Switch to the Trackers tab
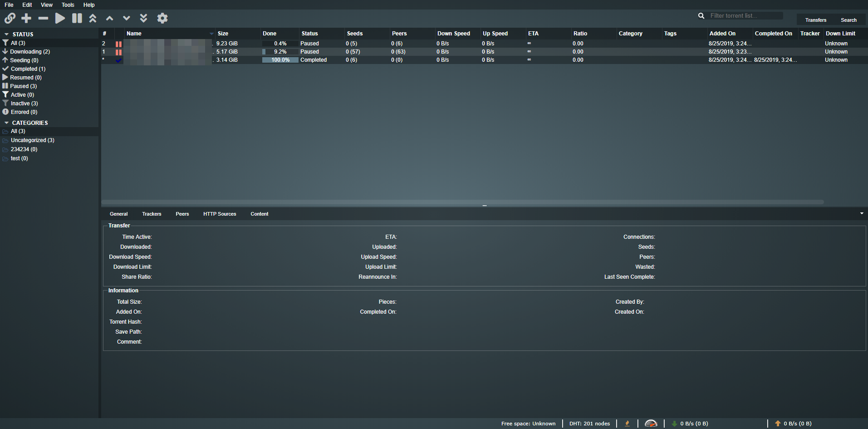 152,214
